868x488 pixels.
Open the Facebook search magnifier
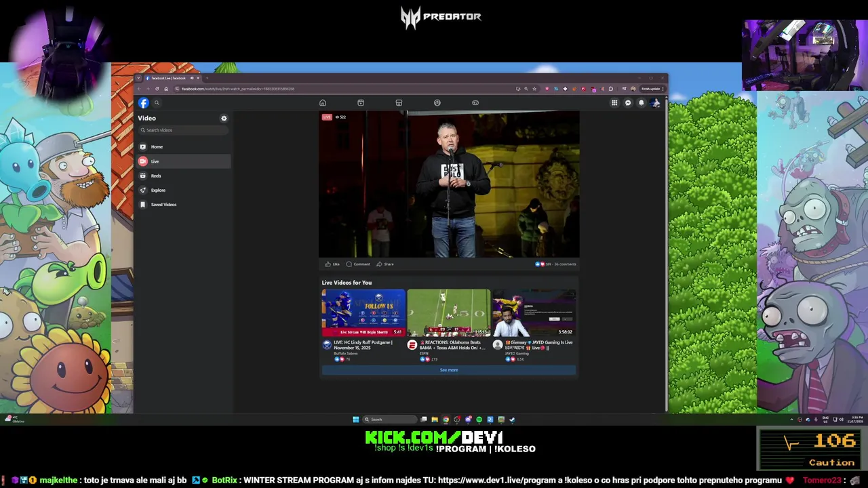[x=157, y=103]
